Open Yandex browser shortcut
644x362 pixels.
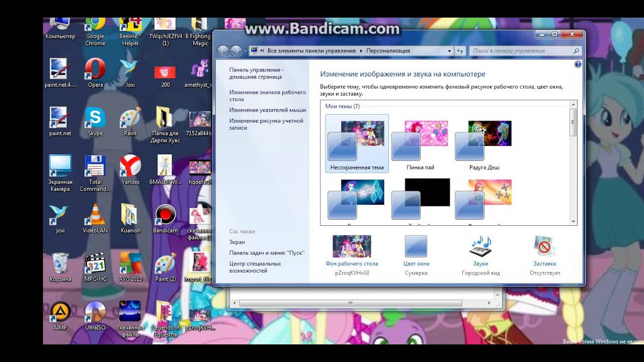point(130,170)
